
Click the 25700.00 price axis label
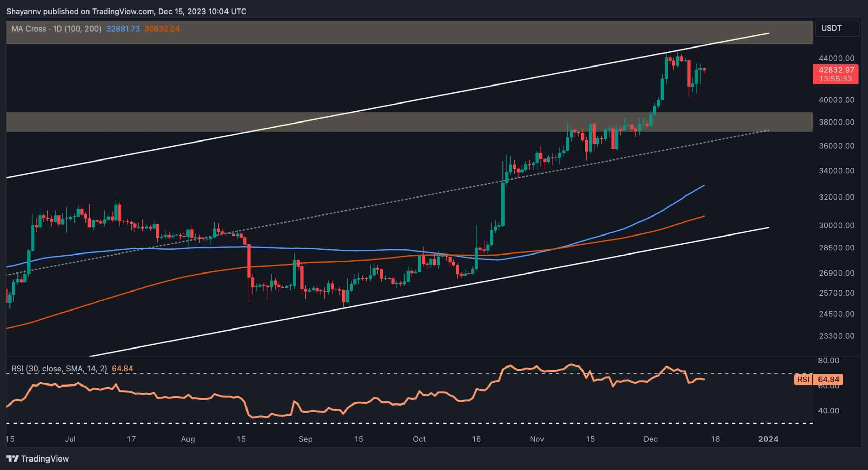836,293
